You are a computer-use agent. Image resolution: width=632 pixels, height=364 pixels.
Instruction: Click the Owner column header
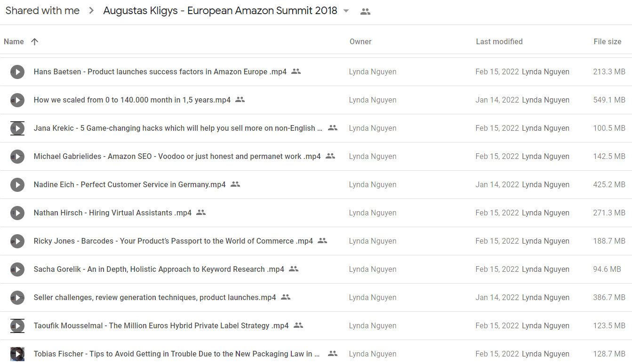pos(360,41)
